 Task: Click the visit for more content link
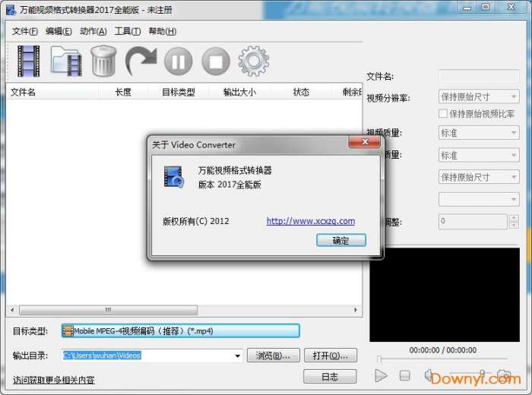[x=54, y=380]
